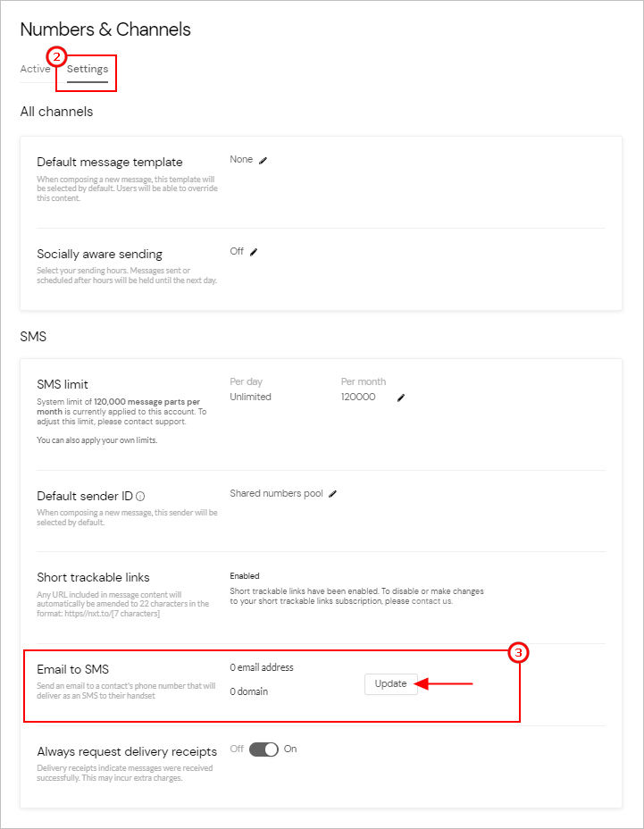The height and width of the screenshot is (829, 644).
Task: Change the Default sender ID
Action: tap(331, 492)
